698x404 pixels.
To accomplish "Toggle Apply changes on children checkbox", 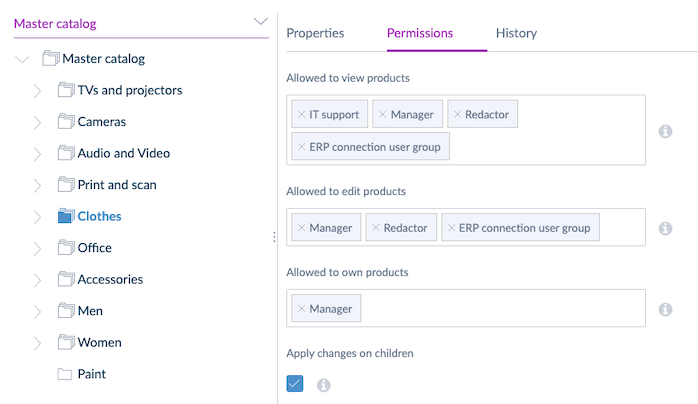I will pyautogui.click(x=295, y=384).
